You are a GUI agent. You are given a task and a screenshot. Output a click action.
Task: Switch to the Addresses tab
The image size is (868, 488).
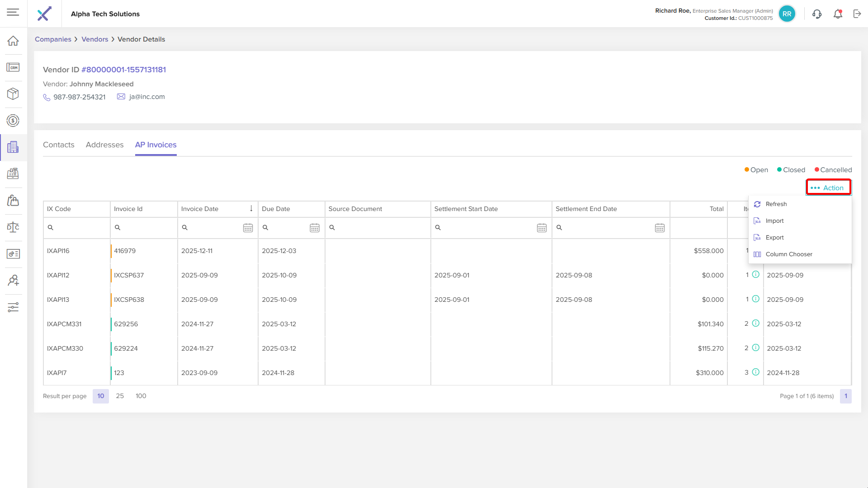click(x=104, y=145)
